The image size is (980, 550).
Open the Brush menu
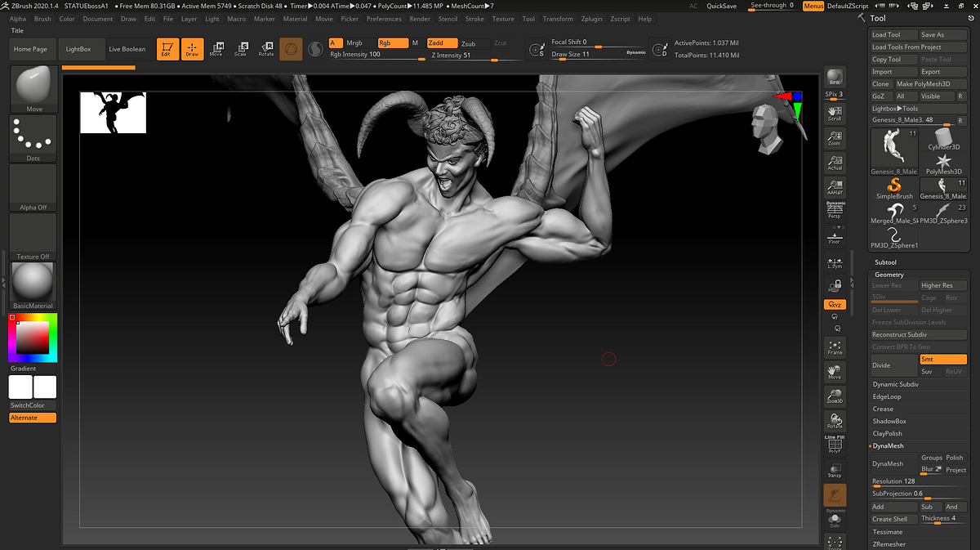[42, 19]
